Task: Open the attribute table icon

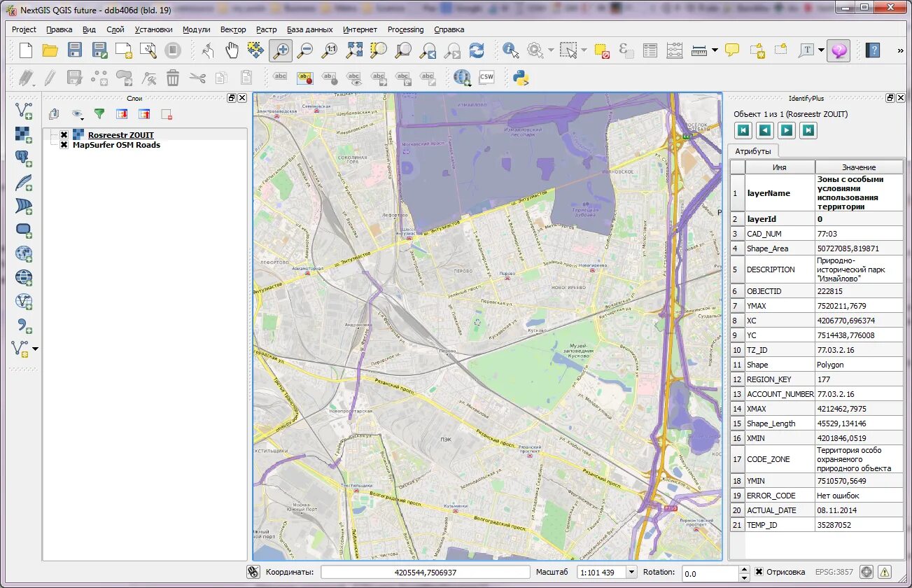Action: [x=650, y=50]
